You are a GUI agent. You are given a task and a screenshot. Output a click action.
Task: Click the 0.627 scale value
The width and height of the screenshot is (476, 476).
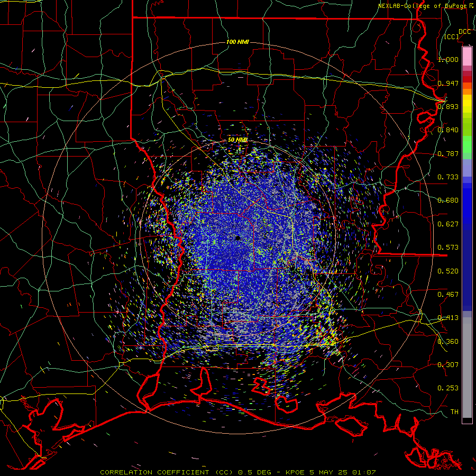(x=448, y=224)
